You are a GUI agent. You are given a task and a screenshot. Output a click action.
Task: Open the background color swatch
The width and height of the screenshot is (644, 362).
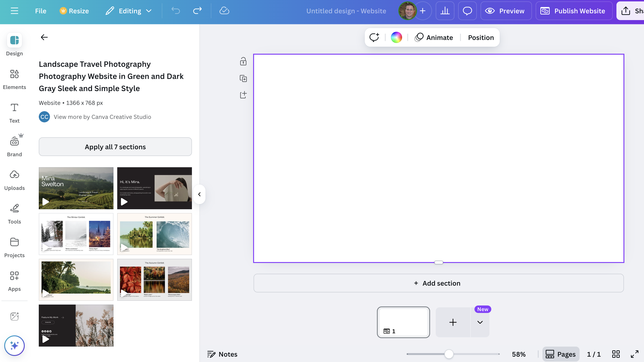(396, 38)
